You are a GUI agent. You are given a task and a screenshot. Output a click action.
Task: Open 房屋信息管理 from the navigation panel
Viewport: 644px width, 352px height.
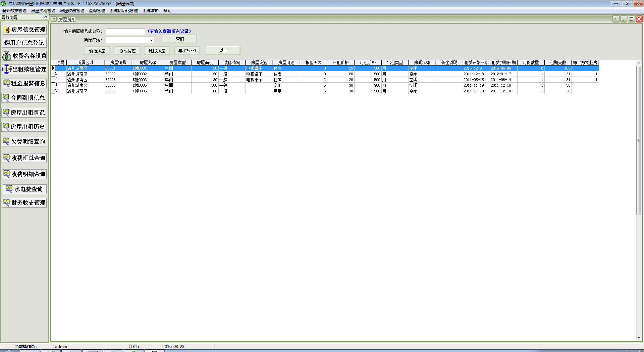24,30
